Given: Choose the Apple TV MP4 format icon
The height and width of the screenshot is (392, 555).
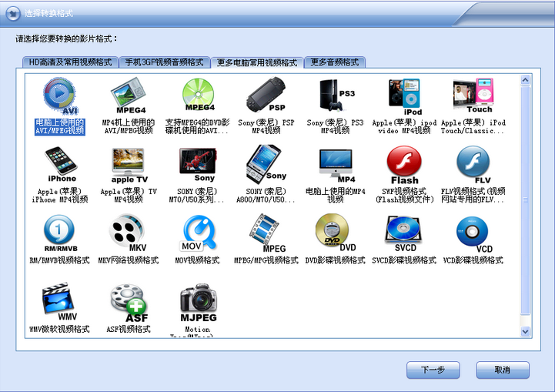Looking at the screenshot, I should click(129, 166).
